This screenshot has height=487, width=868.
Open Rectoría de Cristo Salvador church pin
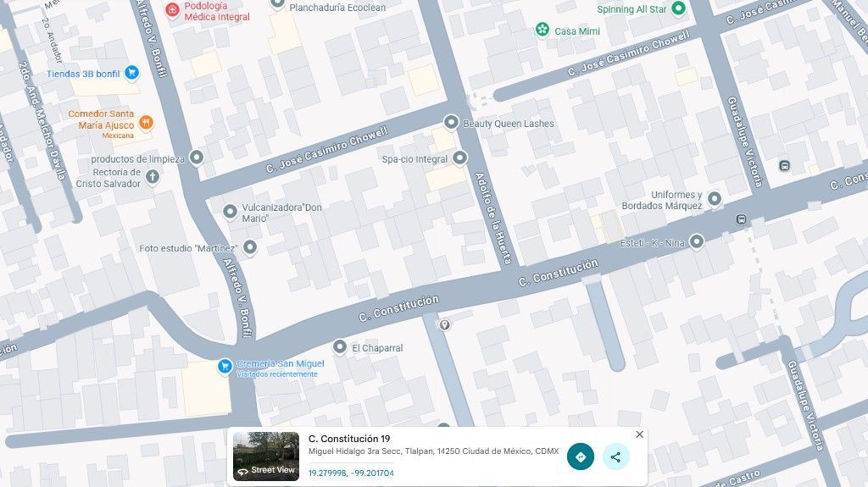point(153,177)
